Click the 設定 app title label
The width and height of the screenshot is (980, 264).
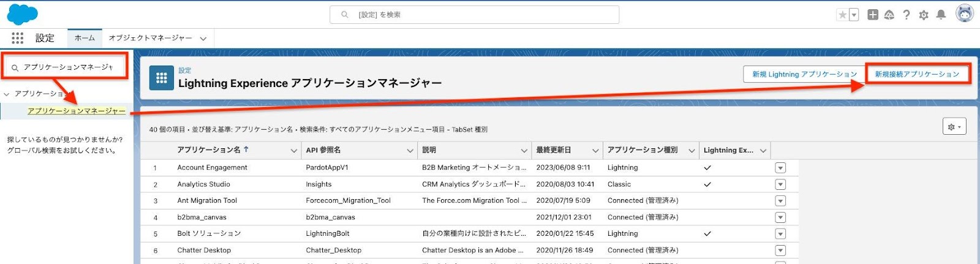coord(45,38)
